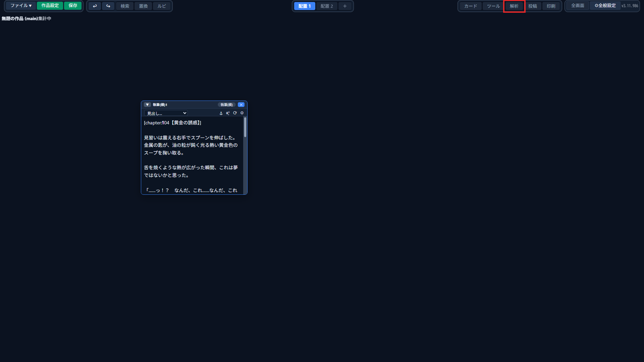Screen dimensions: 644x362
Task: Add a new layout with the plus tab
Action: tap(345, 6)
